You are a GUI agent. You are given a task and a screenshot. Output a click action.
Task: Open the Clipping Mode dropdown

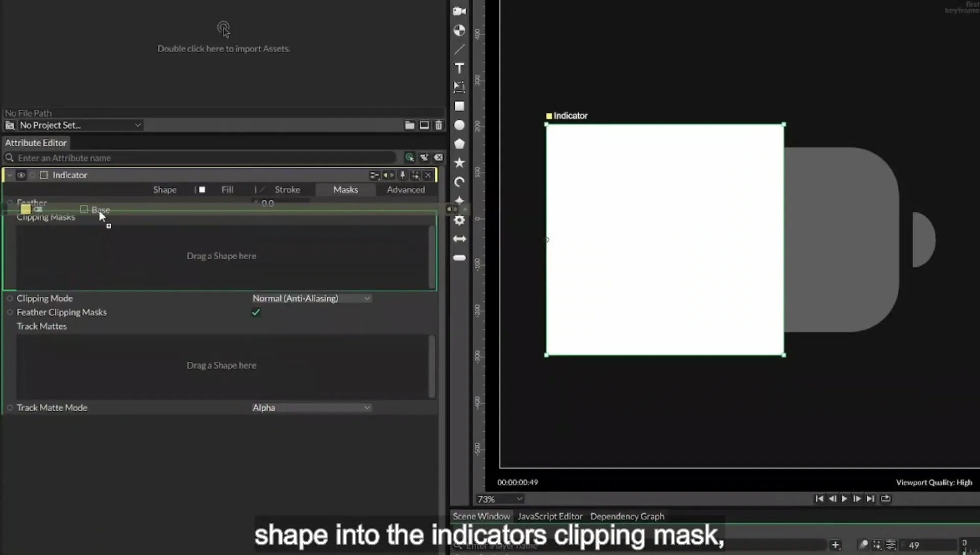(311, 298)
